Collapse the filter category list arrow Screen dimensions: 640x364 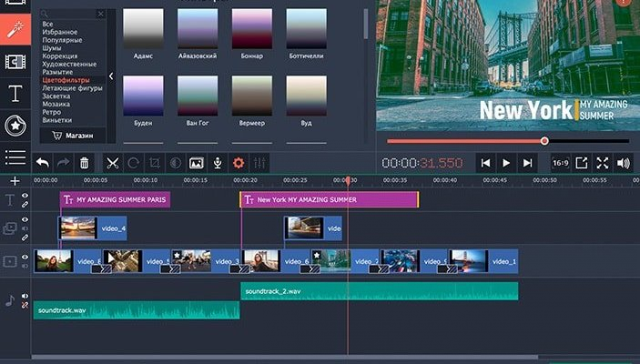pos(110,76)
